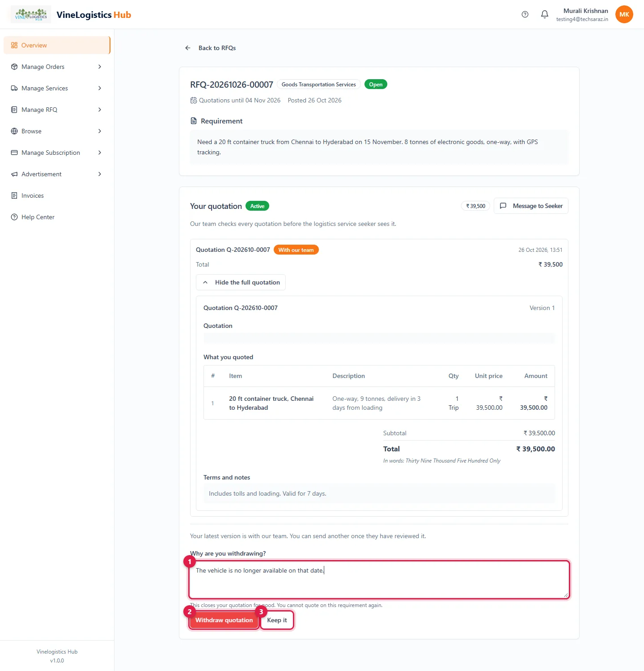Click the calendar icon beside Quotations until
This screenshot has height=671, width=644.
[194, 100]
